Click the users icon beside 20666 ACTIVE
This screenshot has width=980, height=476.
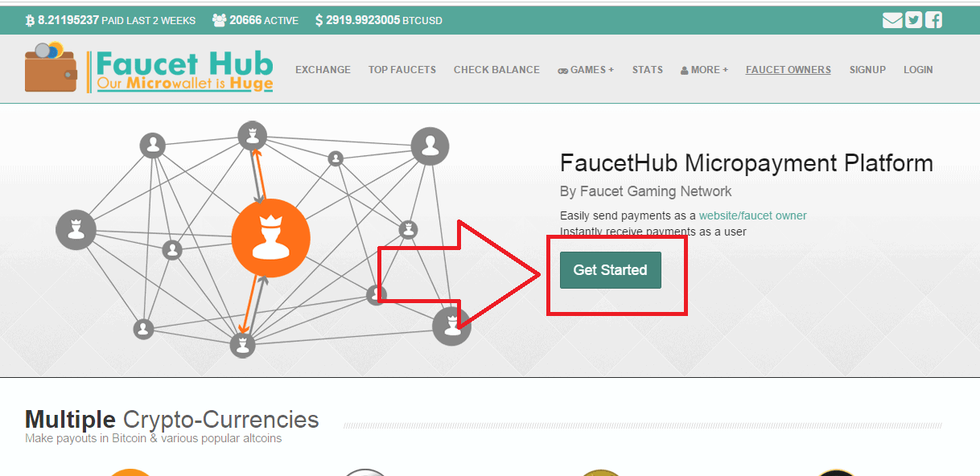pyautogui.click(x=219, y=20)
